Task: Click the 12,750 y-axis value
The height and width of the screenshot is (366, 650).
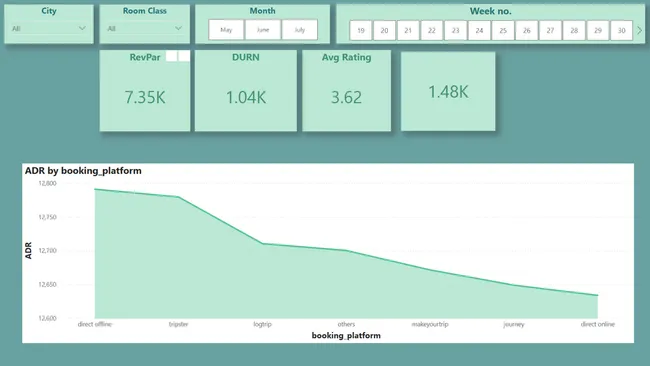Action: tap(47, 217)
